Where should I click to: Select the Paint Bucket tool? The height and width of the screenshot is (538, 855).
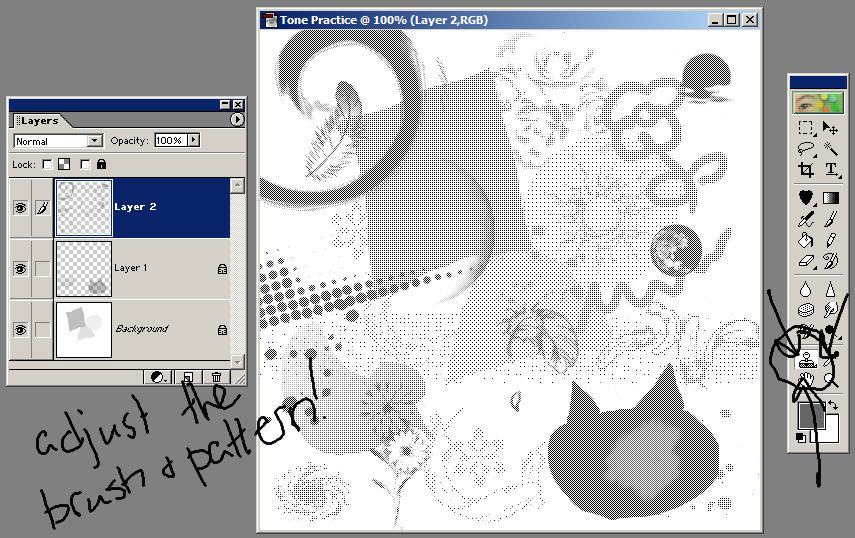tap(806, 240)
